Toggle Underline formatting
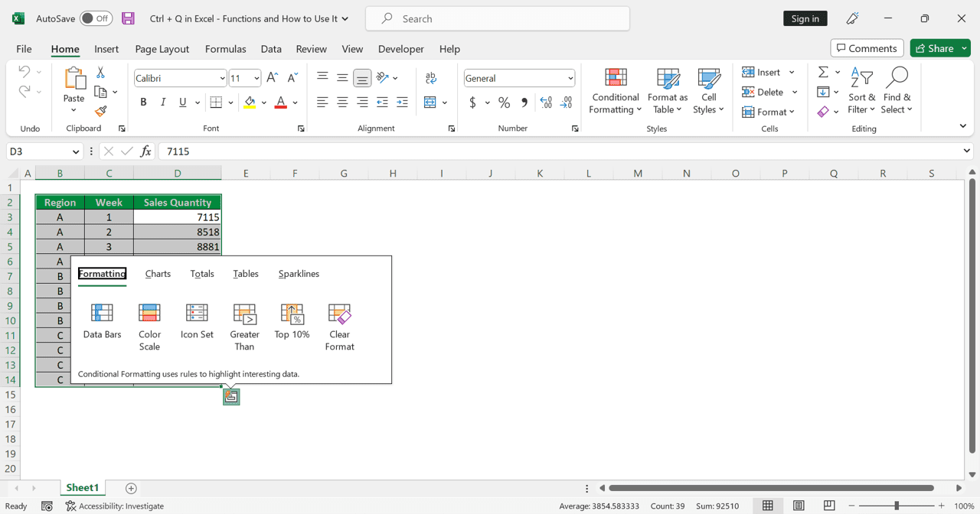 pyautogui.click(x=182, y=102)
